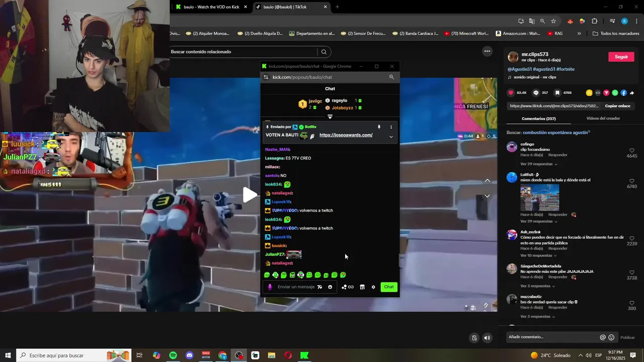Bookmark this page with star icon
Screen dimensions: 644x362
coord(553,21)
